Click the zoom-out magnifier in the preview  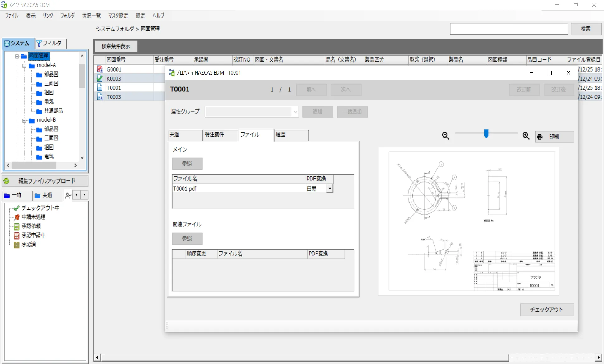tap(445, 136)
